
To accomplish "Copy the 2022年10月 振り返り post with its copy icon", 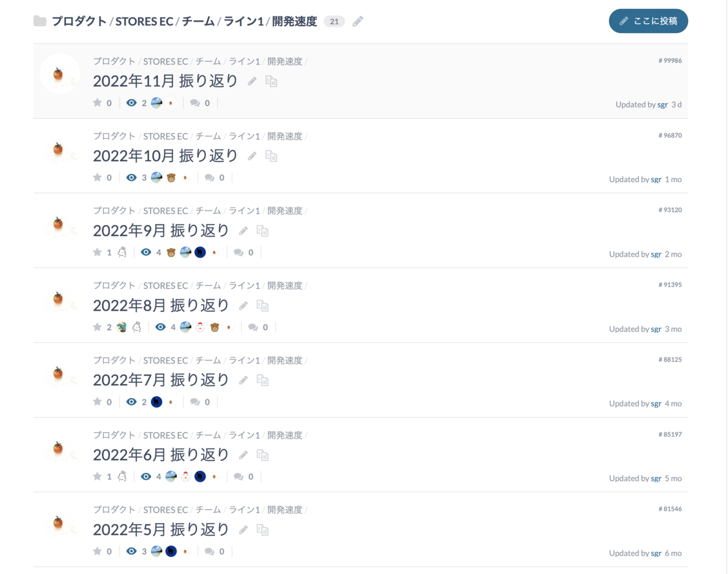I will tap(271, 156).
